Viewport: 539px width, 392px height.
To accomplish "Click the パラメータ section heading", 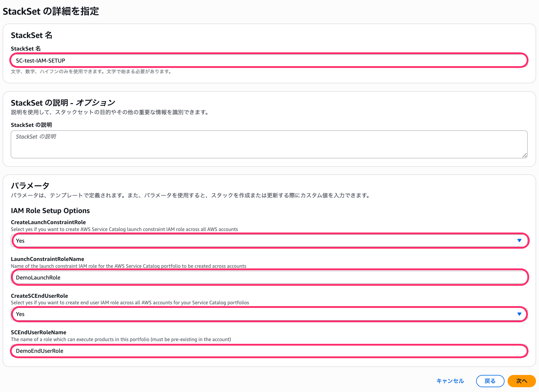I will [x=30, y=186].
